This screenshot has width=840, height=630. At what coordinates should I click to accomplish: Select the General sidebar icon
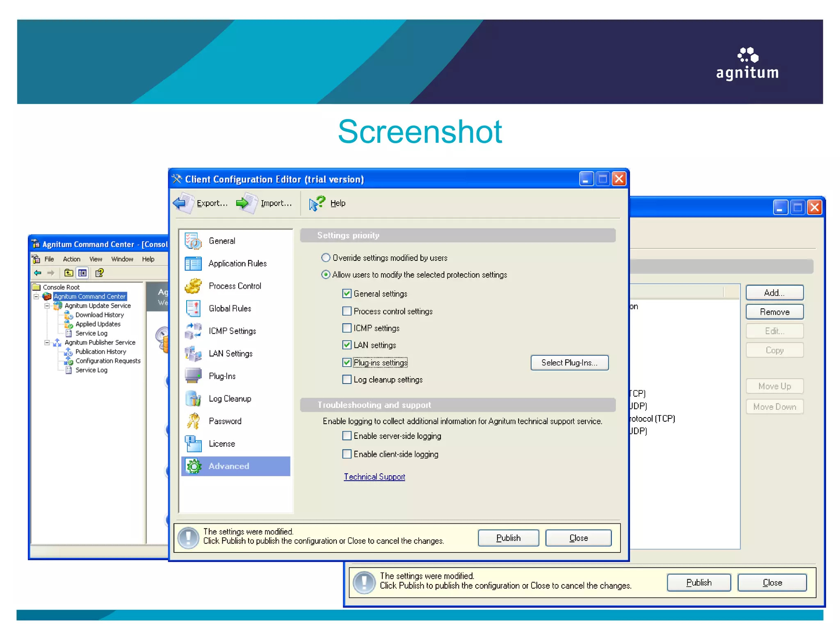[193, 241]
